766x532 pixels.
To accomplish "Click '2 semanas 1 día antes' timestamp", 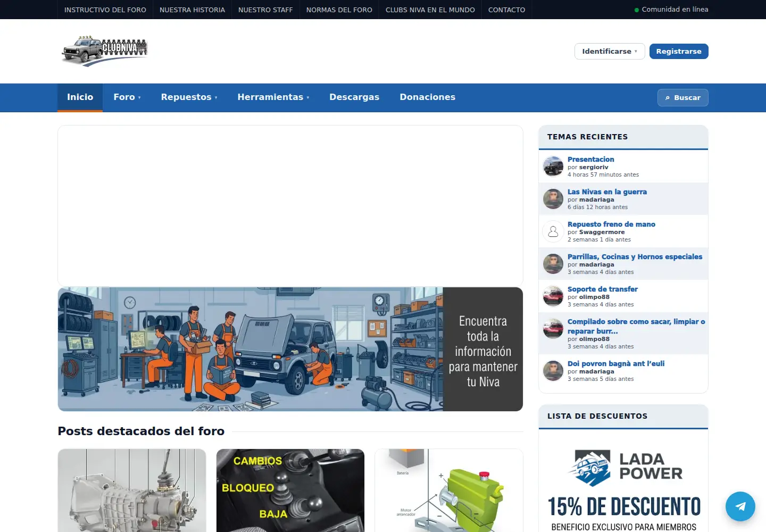I will [x=599, y=239].
